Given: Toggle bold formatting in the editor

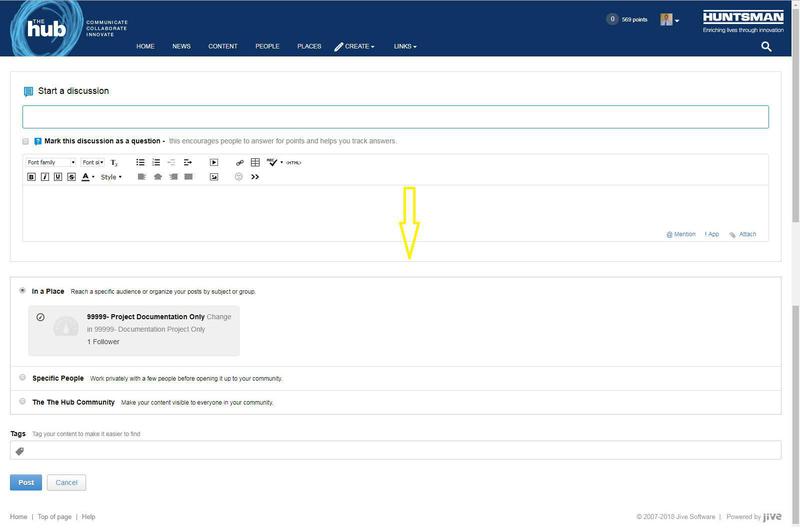Looking at the screenshot, I should point(31,177).
